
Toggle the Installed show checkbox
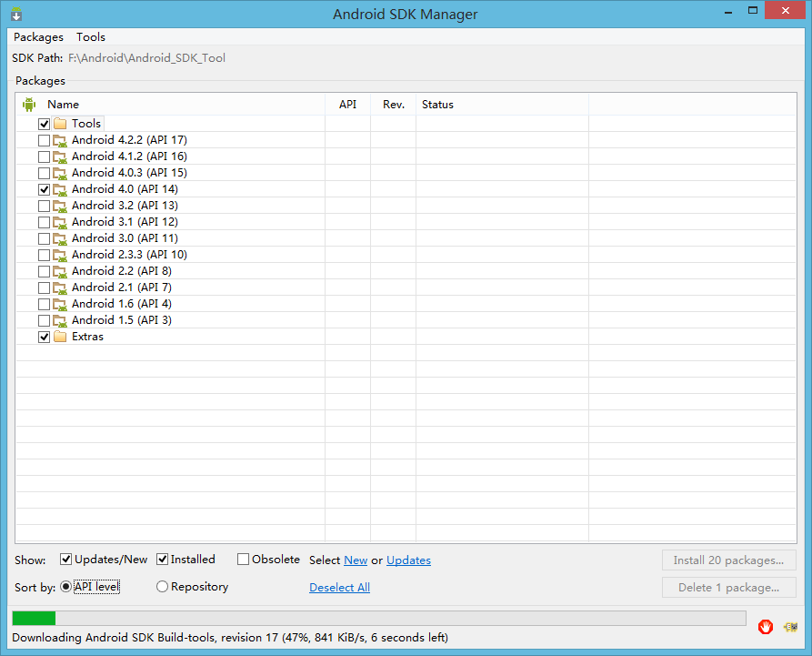pos(162,560)
